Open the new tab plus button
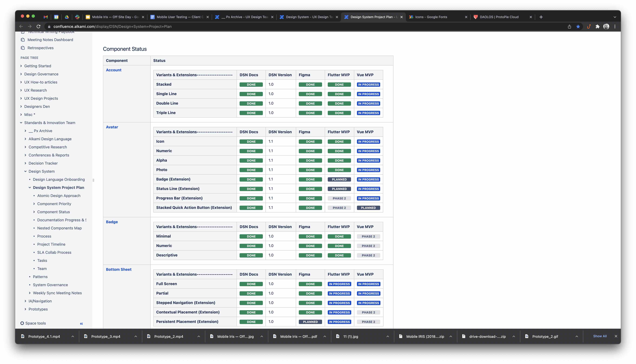Viewport: 636px width, 364px height. click(541, 17)
